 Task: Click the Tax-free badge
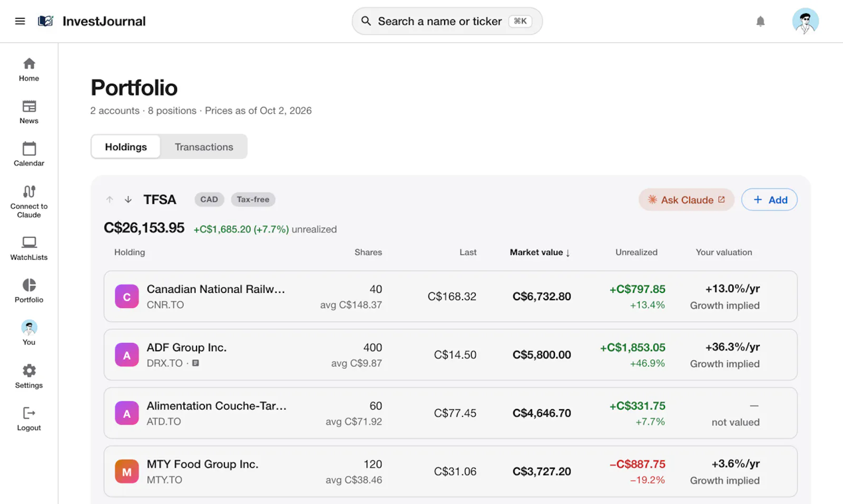click(x=253, y=200)
